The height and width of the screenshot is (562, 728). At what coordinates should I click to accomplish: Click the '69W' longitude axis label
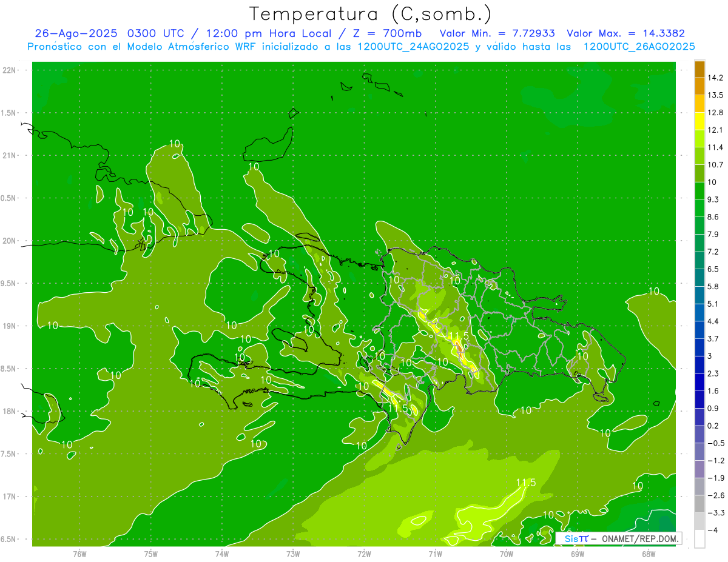[x=578, y=554]
